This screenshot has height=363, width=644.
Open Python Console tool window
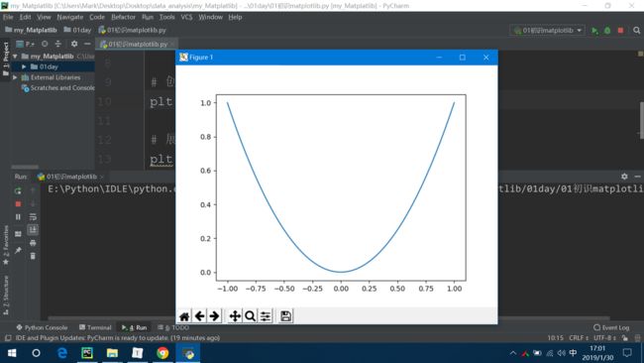coord(42,327)
